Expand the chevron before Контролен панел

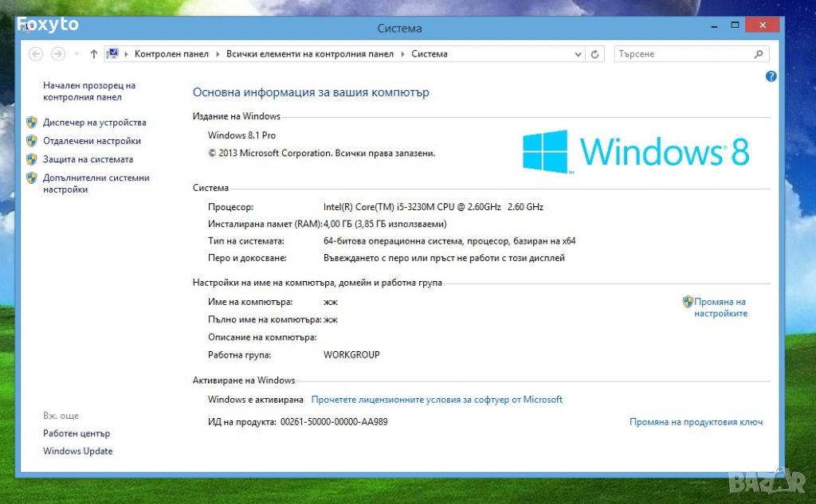(x=126, y=54)
